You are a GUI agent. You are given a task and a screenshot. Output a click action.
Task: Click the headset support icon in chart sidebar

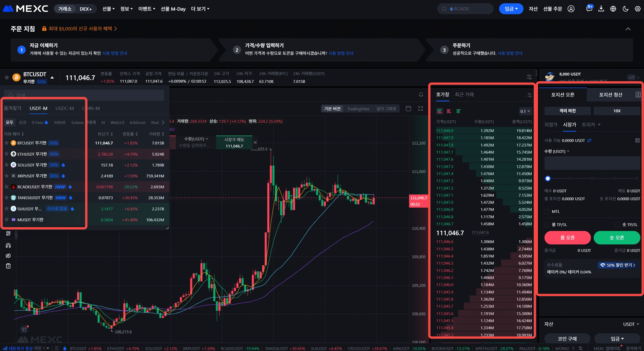tap(8, 245)
